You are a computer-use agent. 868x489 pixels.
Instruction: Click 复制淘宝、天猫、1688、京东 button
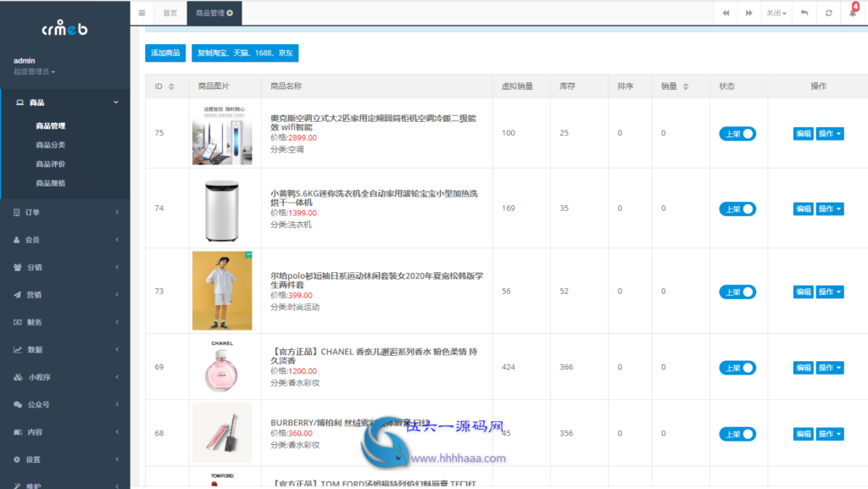(245, 53)
